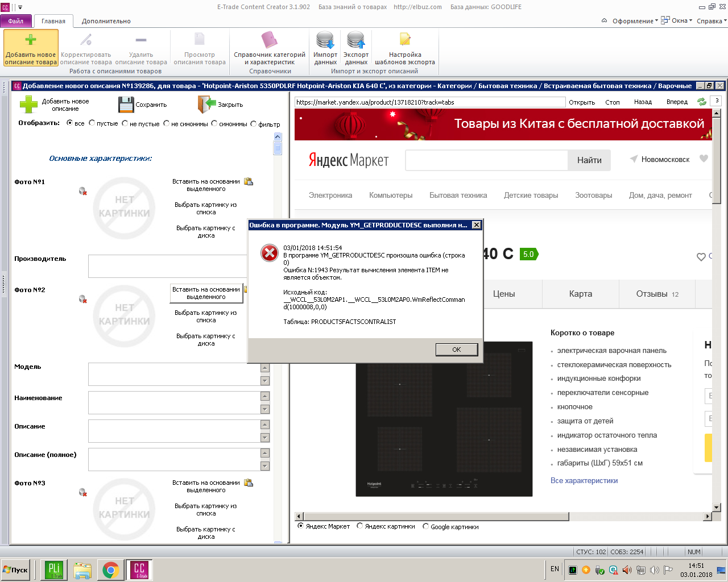
Task: Expand the 'Оформление' dropdown menu
Action: [x=635, y=21]
